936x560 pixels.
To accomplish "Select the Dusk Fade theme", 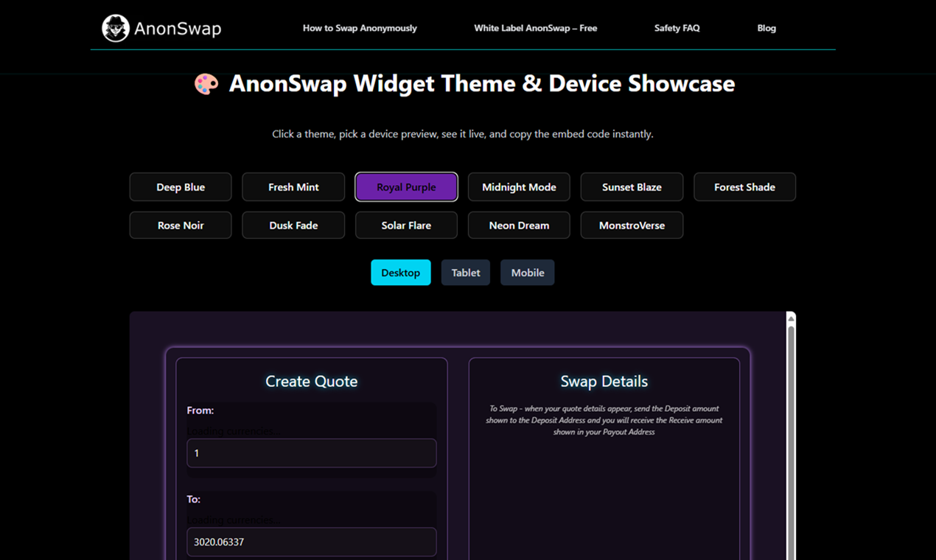I will click(x=293, y=225).
